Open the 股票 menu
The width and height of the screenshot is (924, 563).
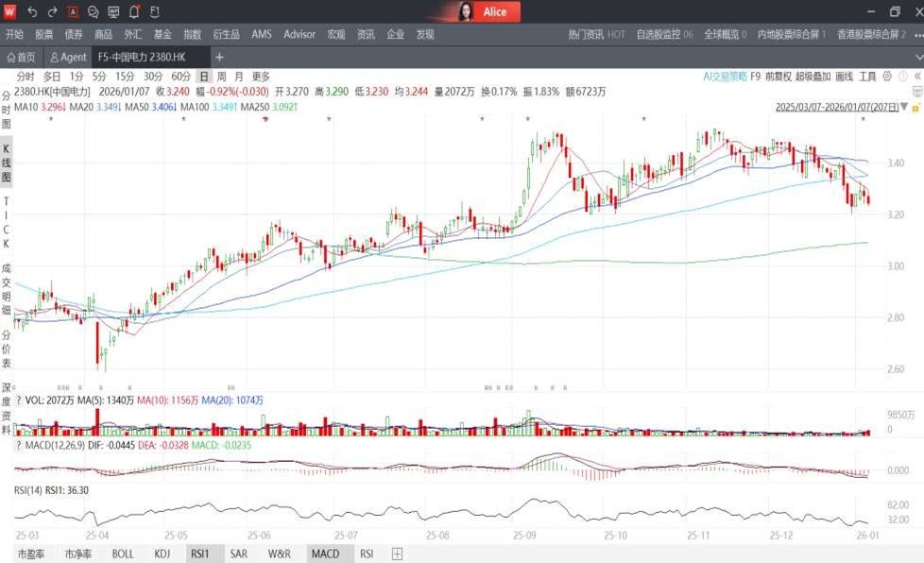tap(44, 34)
